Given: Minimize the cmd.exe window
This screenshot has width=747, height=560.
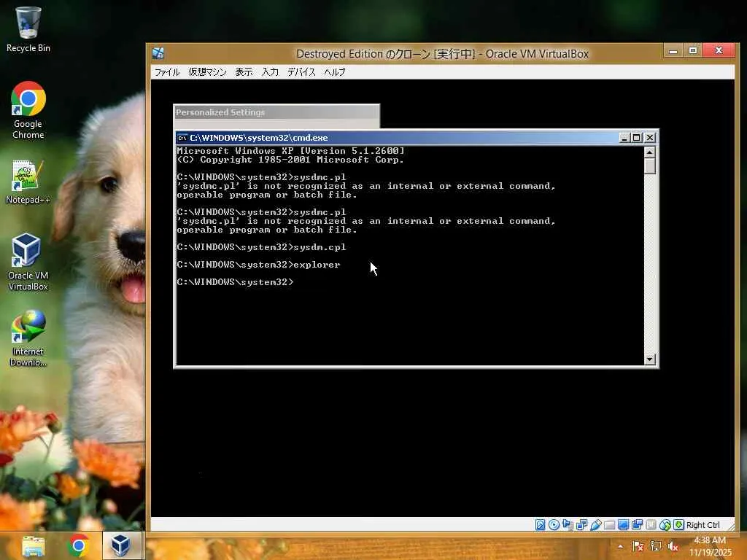Looking at the screenshot, I should (624, 138).
